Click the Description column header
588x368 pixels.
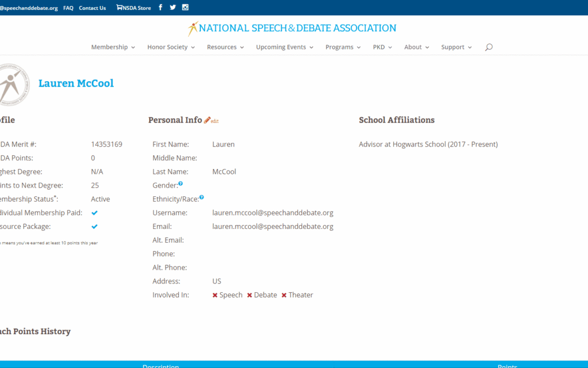click(161, 366)
